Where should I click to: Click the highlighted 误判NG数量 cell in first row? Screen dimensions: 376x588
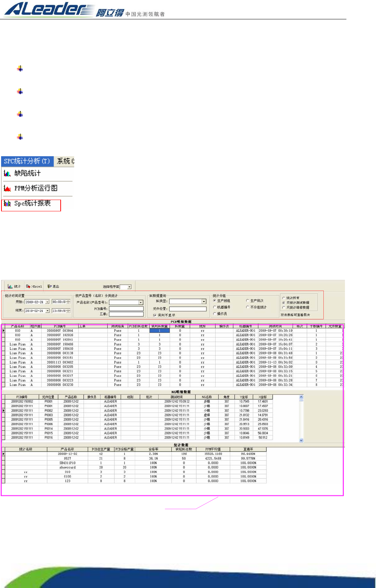(x=159, y=331)
